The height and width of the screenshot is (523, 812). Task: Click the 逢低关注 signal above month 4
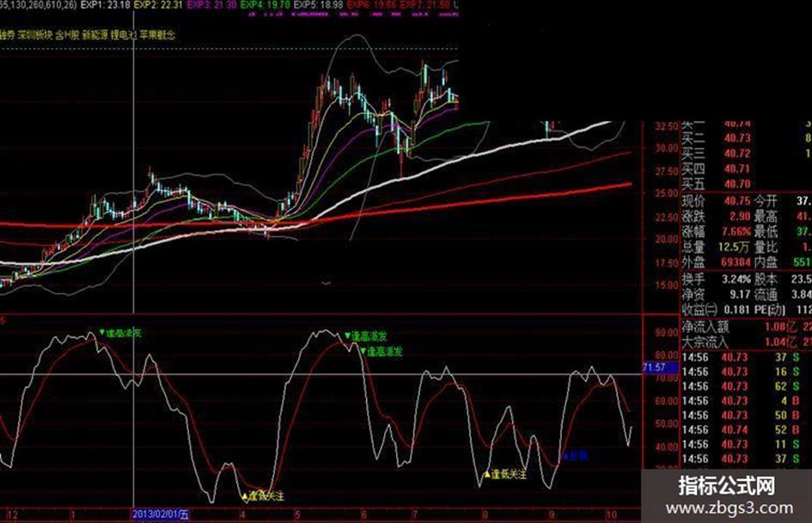[x=263, y=496]
